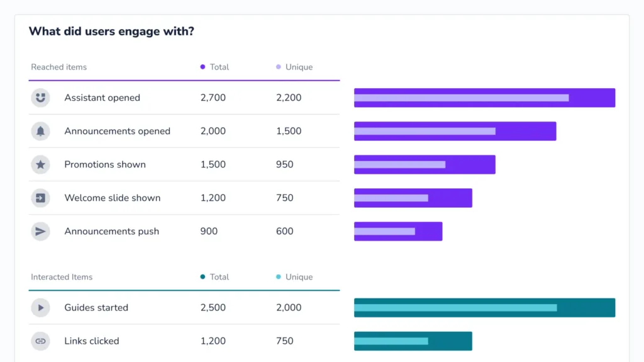The width and height of the screenshot is (644, 362).
Task: Click the 2,000 total for Announcements opened
Action: click(x=213, y=131)
